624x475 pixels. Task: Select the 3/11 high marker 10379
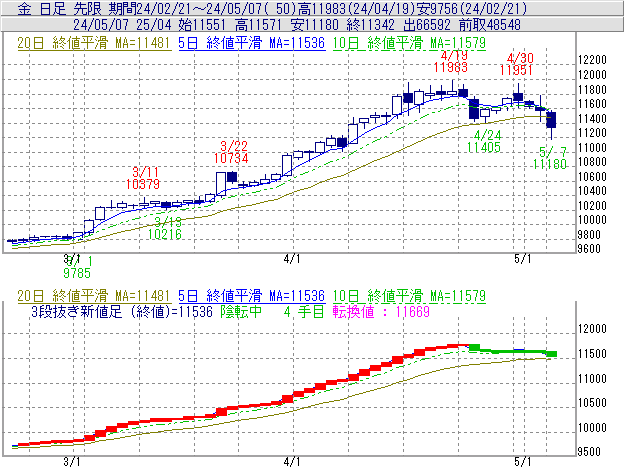tap(144, 184)
